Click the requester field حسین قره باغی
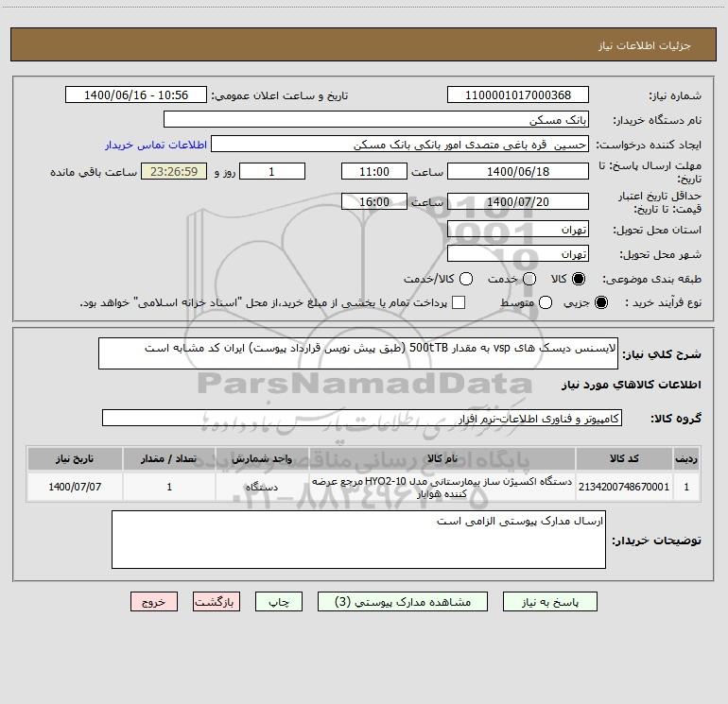 click(400, 145)
